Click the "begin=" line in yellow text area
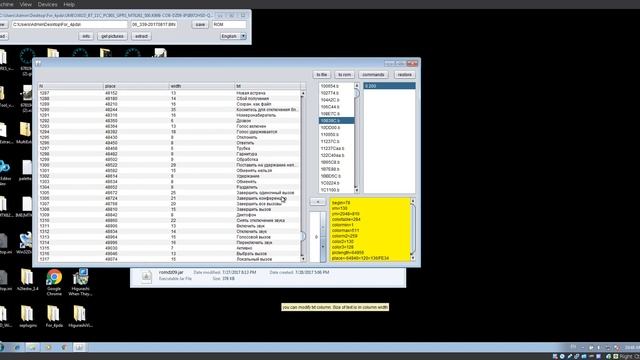This screenshot has height=360, width=640. [x=341, y=203]
